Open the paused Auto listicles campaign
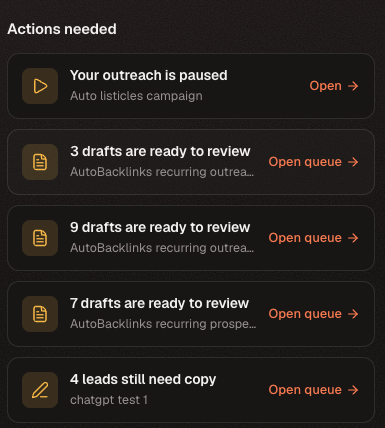This screenshot has height=428, width=385. tap(334, 86)
